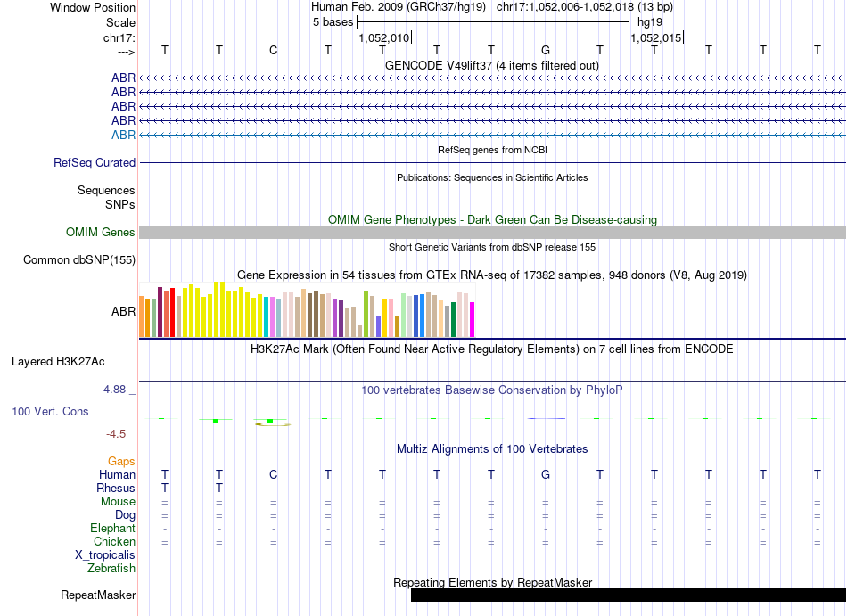847x616 pixels.
Task: Click the 100 Vert. Cons label
Action: tap(50, 411)
